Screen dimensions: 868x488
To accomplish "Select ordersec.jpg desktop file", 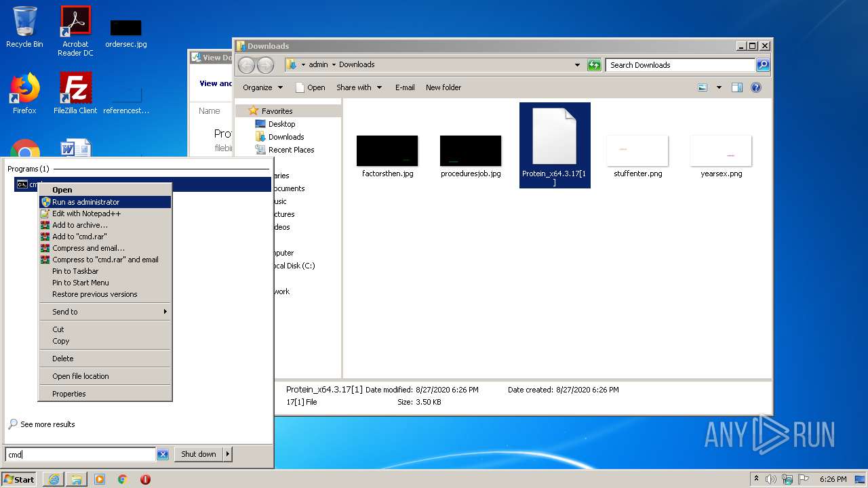I will [x=125, y=33].
